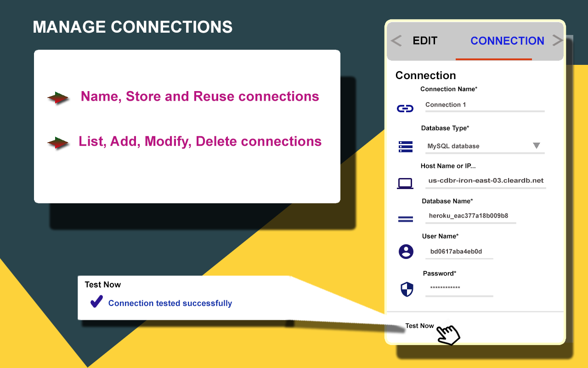The height and width of the screenshot is (368, 588).
Task: Click the computer icon beside Host Name
Action: [406, 183]
